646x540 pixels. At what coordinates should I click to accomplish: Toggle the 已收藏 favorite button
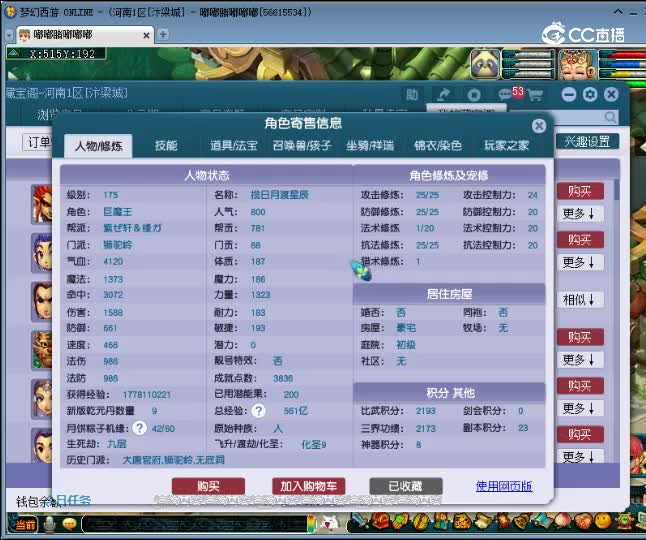coord(406,486)
